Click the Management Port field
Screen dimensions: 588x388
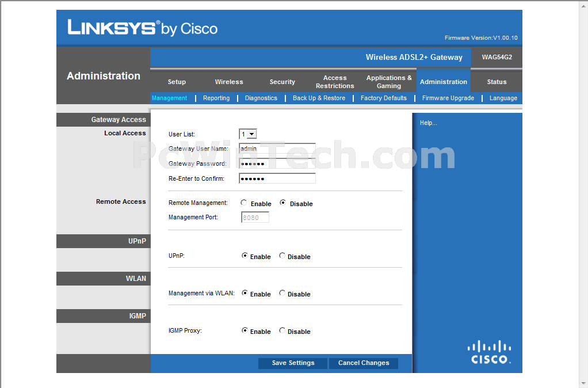255,217
